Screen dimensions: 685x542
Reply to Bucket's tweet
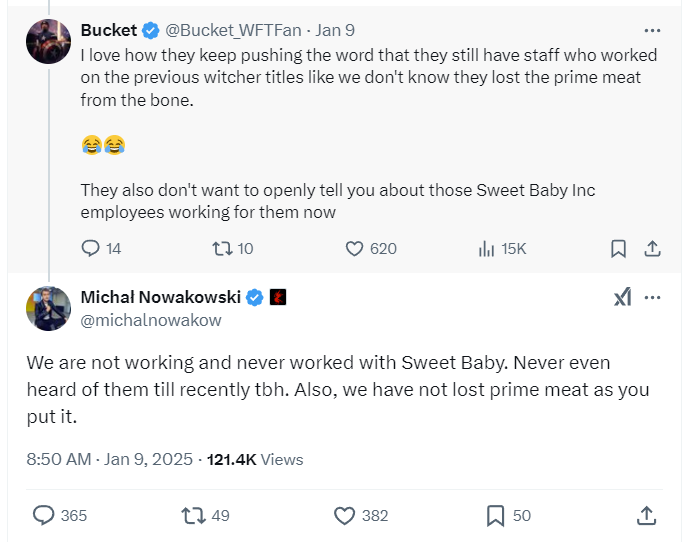pos(91,248)
